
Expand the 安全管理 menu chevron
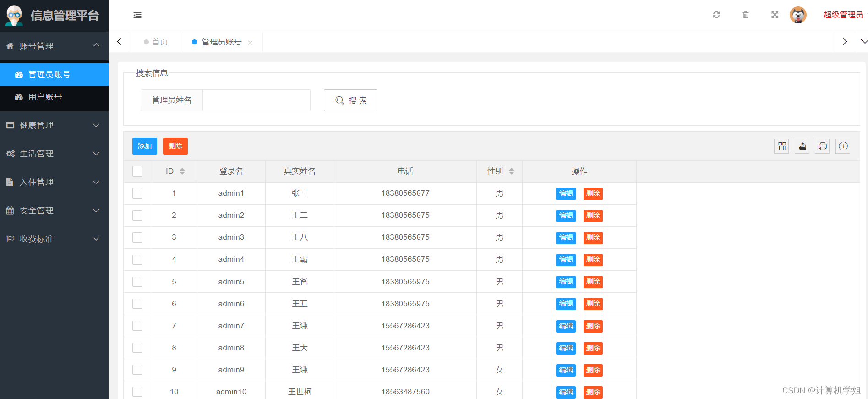click(96, 211)
